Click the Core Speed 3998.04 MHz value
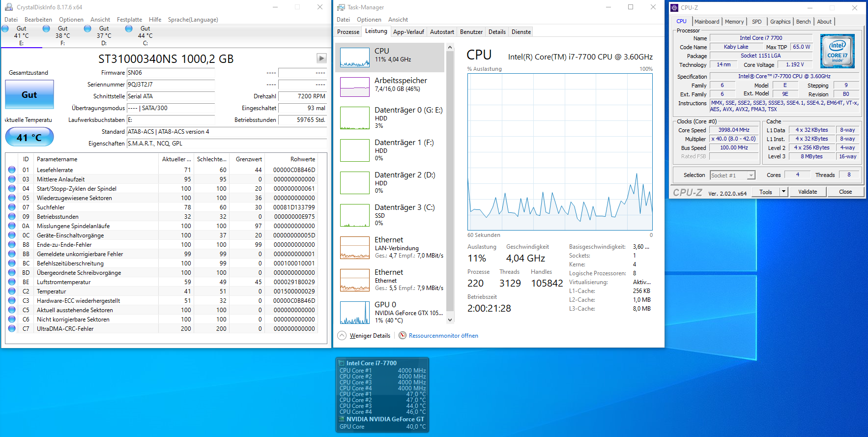Viewport: 868px width, 437px height. tap(734, 130)
